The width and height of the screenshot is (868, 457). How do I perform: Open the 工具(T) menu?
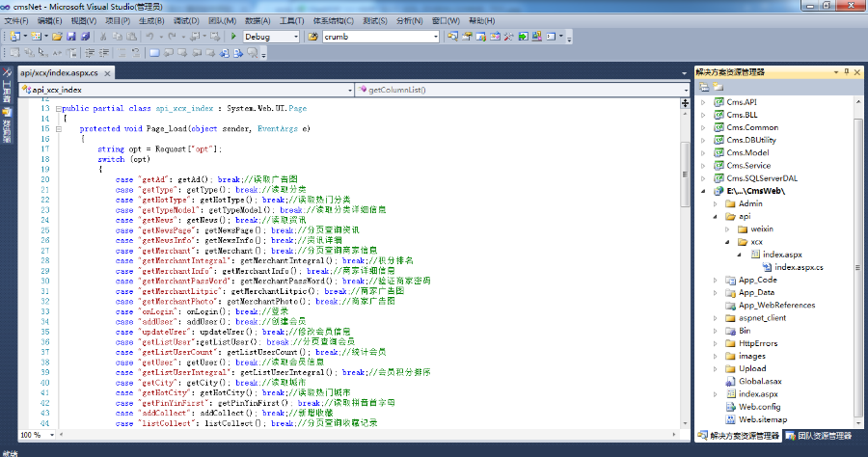pos(289,20)
